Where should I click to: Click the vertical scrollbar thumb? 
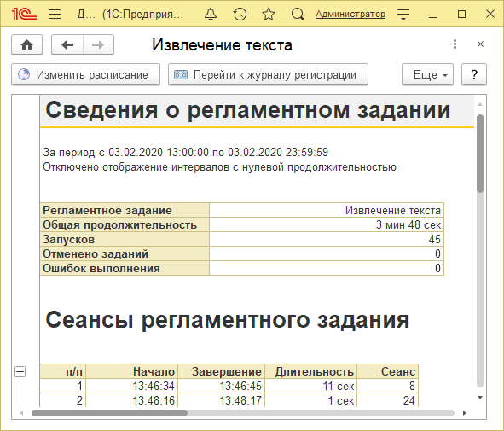[x=480, y=154]
